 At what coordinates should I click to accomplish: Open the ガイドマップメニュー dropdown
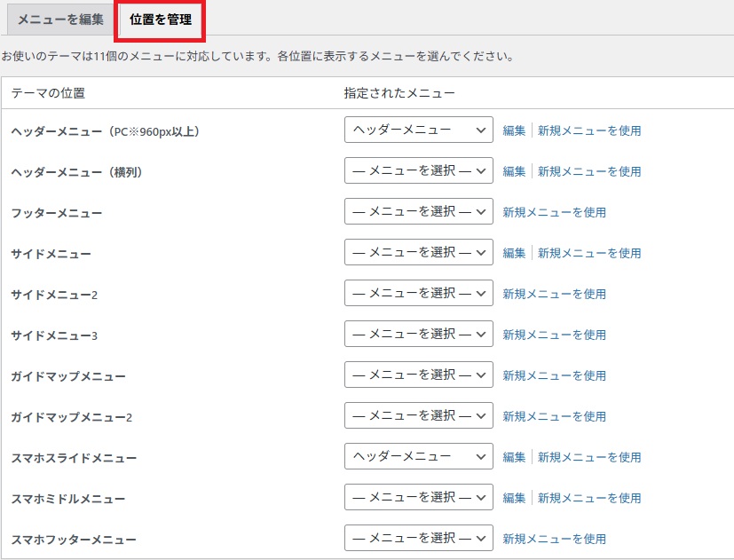(x=419, y=375)
